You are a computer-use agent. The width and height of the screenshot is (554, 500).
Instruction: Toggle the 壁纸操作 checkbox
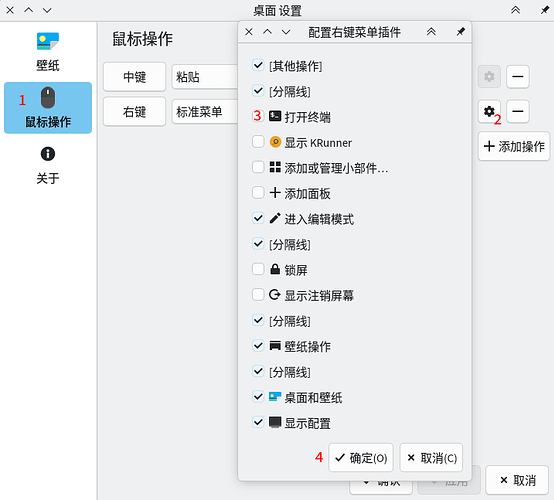click(258, 346)
